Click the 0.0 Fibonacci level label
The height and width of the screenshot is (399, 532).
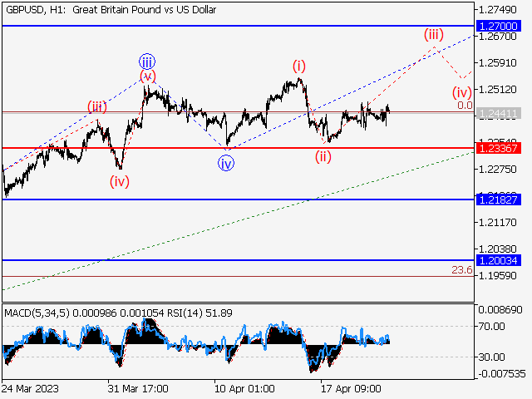465,106
